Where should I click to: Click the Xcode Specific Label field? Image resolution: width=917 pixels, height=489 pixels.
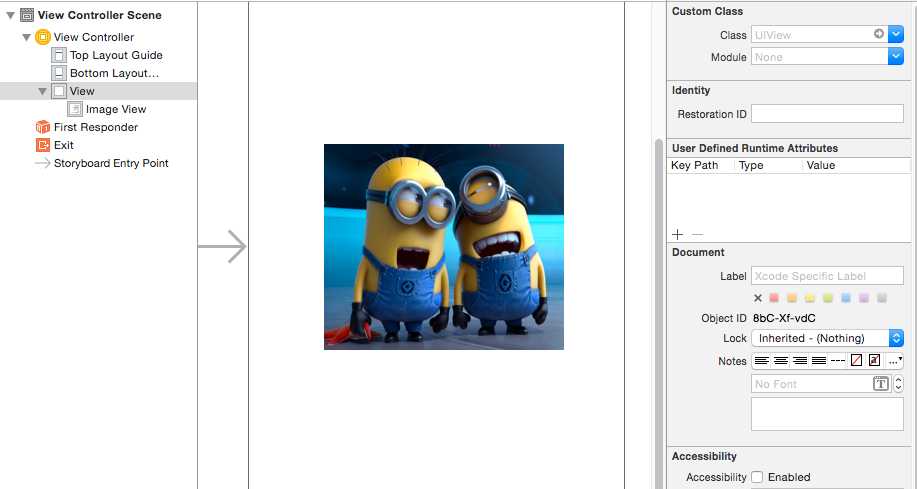828,276
